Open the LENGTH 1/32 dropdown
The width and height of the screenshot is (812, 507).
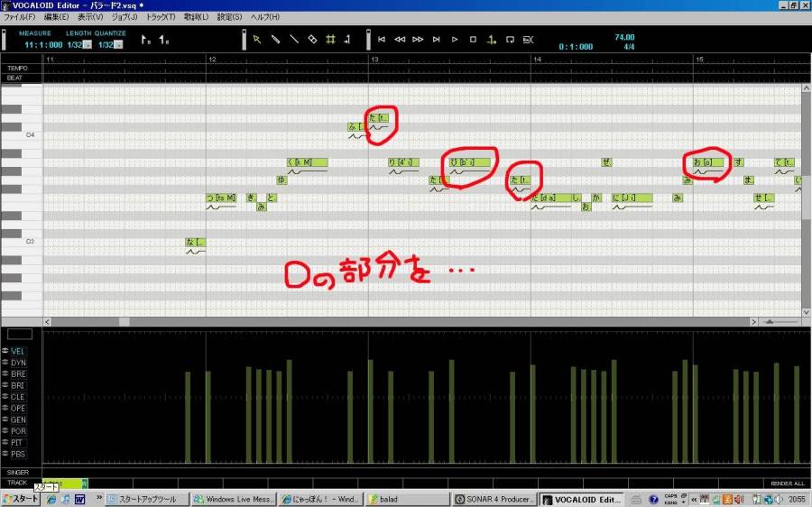pyautogui.click(x=88, y=45)
